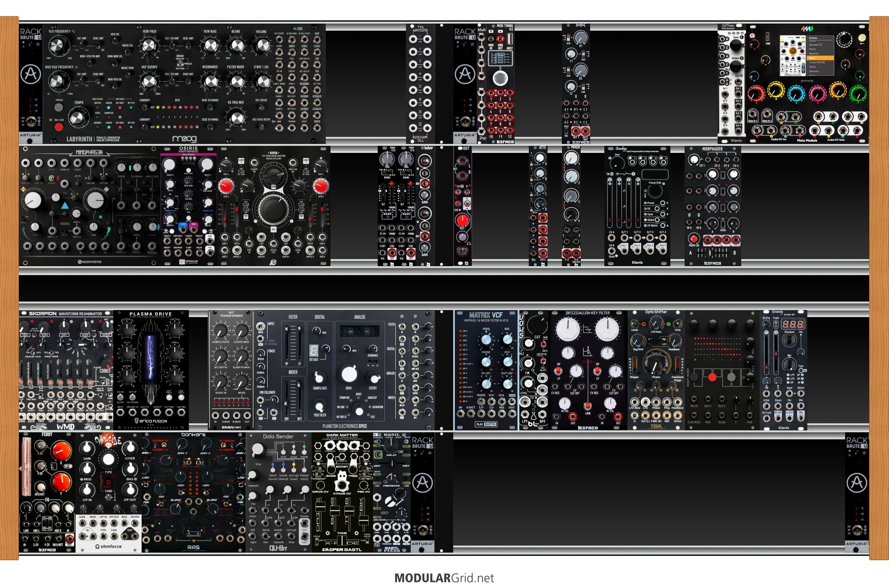Click the red knob on the OUT module
This screenshot has width=889, height=588.
462,220
